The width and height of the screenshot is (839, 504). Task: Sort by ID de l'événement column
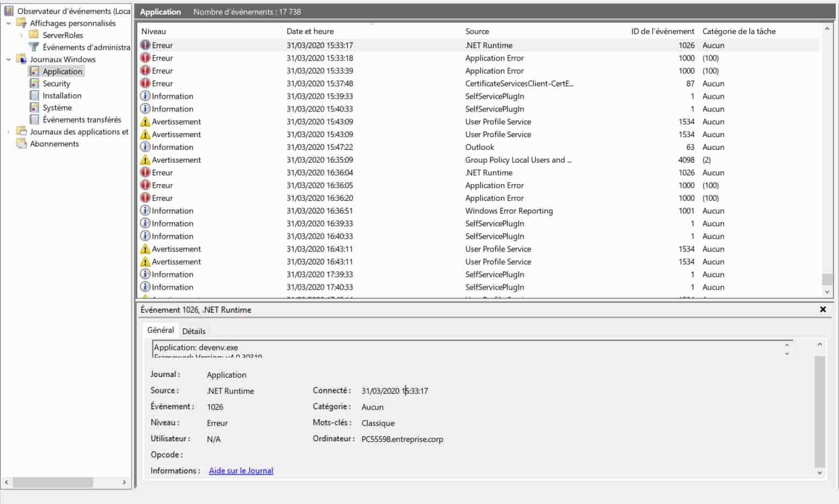[662, 32]
